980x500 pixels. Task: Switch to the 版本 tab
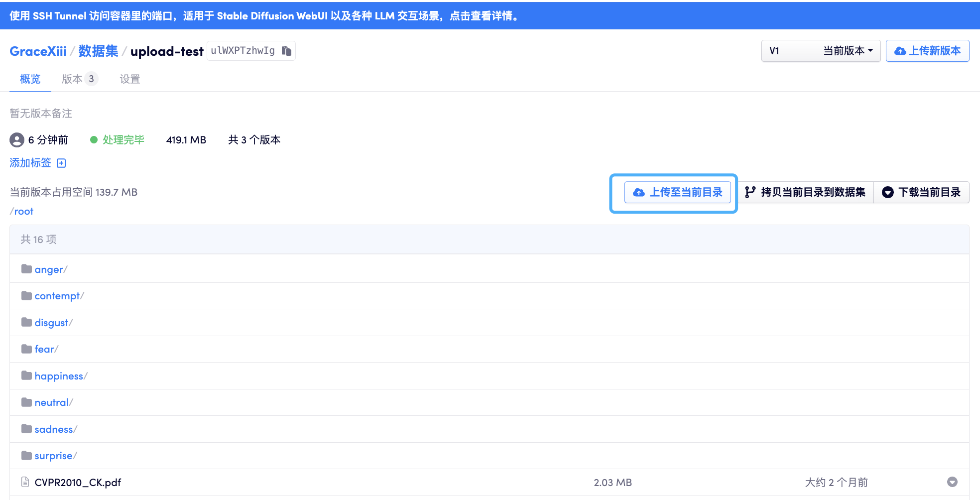click(79, 79)
